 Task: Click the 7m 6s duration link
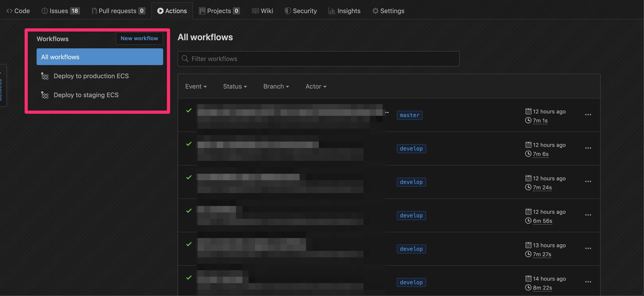(540, 154)
